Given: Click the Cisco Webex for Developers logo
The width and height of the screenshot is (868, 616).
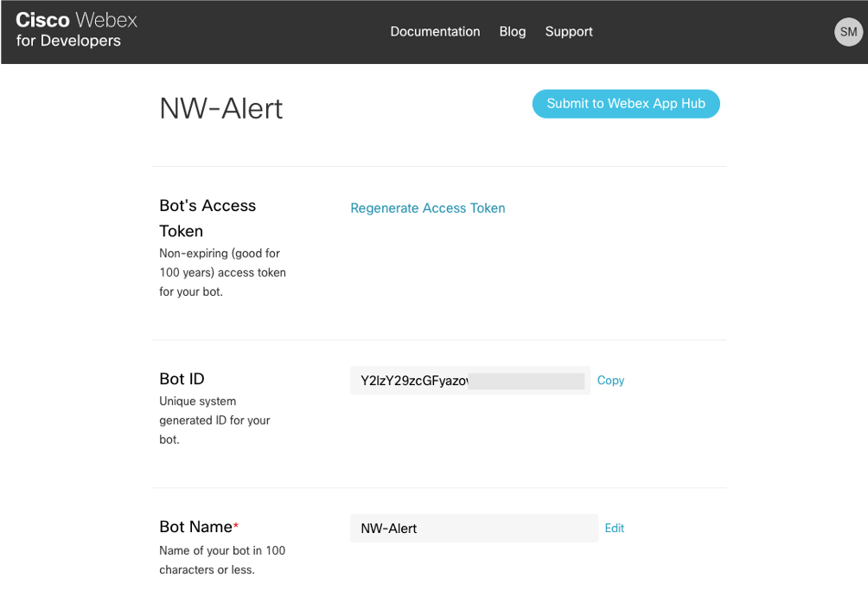Looking at the screenshot, I should pyautogui.click(x=77, y=30).
